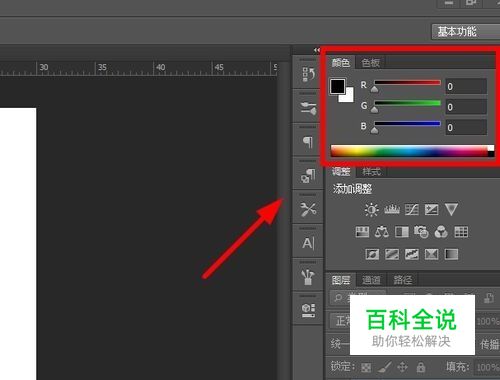The width and height of the screenshot is (500, 380).
Task: Click the 锁定: label in Layers panel
Action: click(343, 367)
